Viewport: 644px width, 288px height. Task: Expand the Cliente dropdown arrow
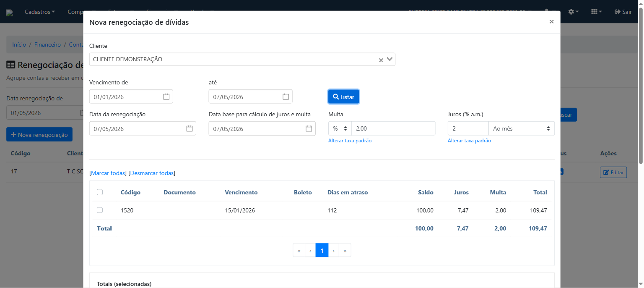tap(390, 59)
